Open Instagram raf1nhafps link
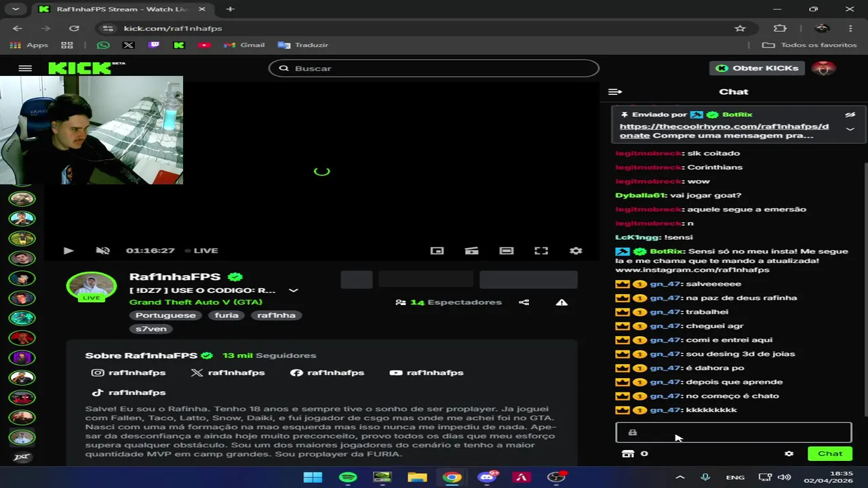 click(129, 373)
